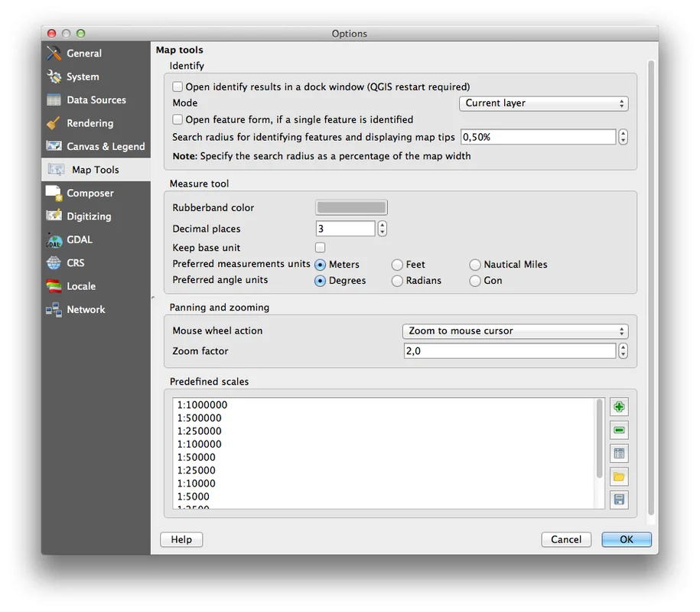Screen dimensions: 700x612
Task: Select the 1:100000 predefined scale
Action: pos(200,444)
